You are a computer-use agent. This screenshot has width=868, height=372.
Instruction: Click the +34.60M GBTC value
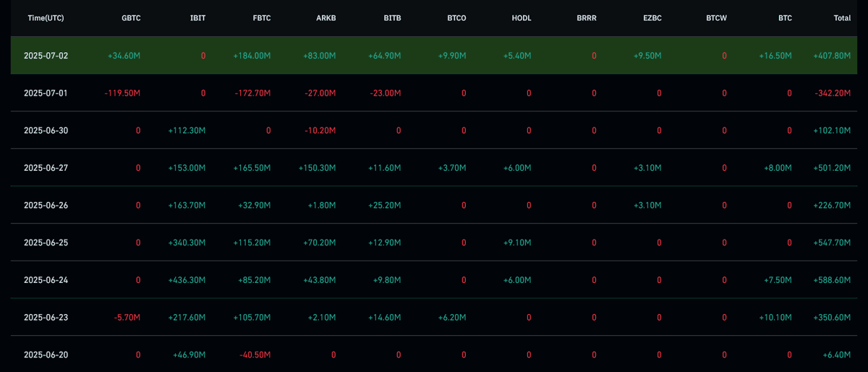(124, 56)
